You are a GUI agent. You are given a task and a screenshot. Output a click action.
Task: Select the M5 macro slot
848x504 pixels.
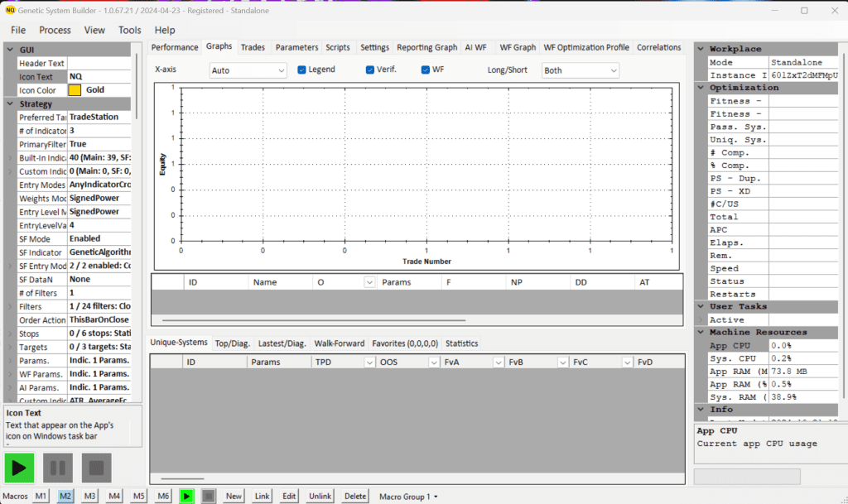(x=139, y=496)
